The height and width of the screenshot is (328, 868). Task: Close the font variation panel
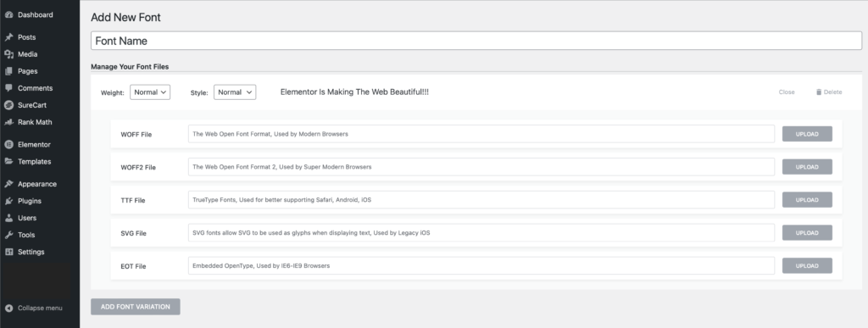pos(787,92)
